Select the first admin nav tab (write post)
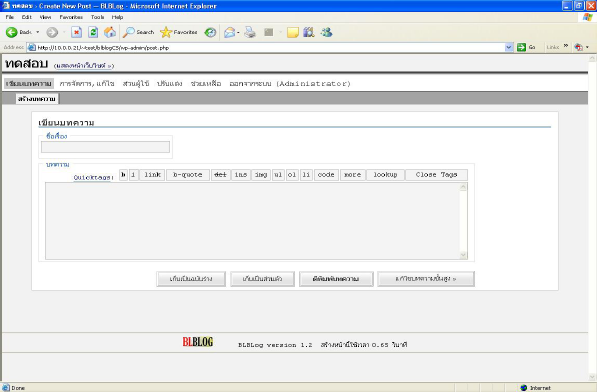The image size is (597, 392). pos(29,83)
